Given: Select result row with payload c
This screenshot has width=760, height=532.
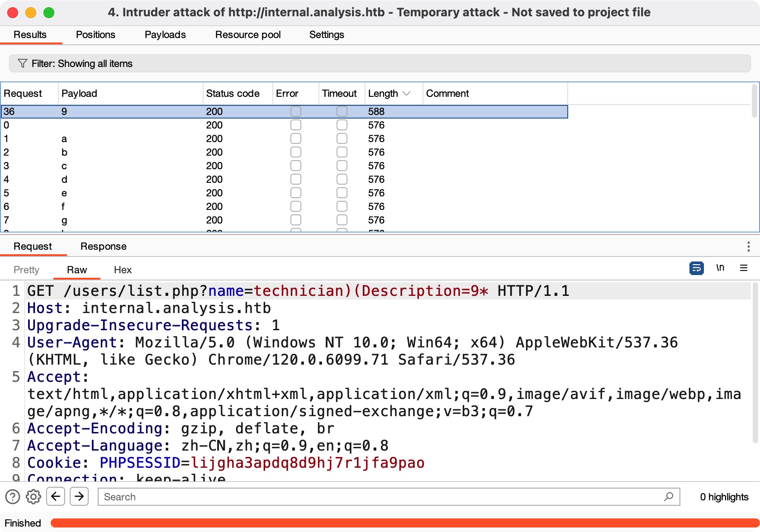Looking at the screenshot, I should [285, 166].
